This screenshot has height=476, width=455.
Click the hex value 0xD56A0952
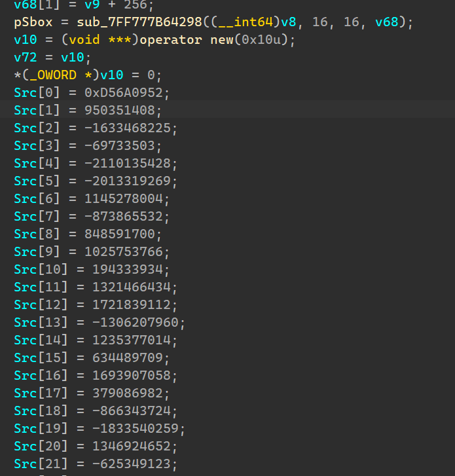(x=127, y=92)
